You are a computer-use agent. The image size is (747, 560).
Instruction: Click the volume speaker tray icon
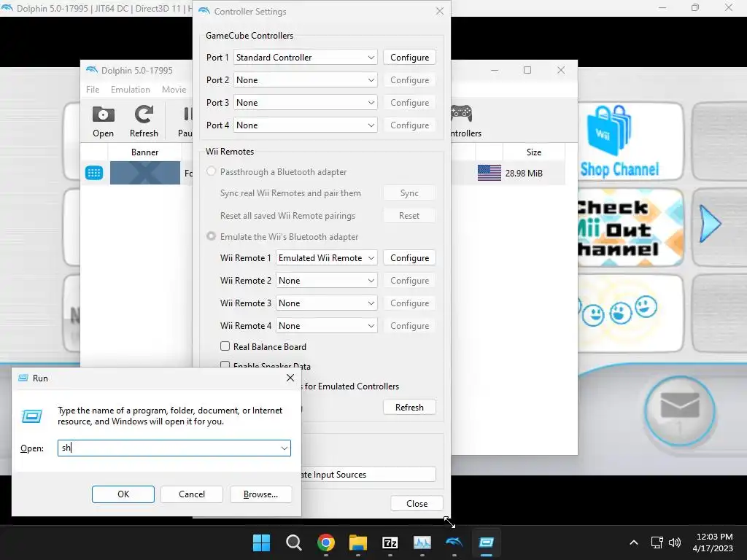675,542
